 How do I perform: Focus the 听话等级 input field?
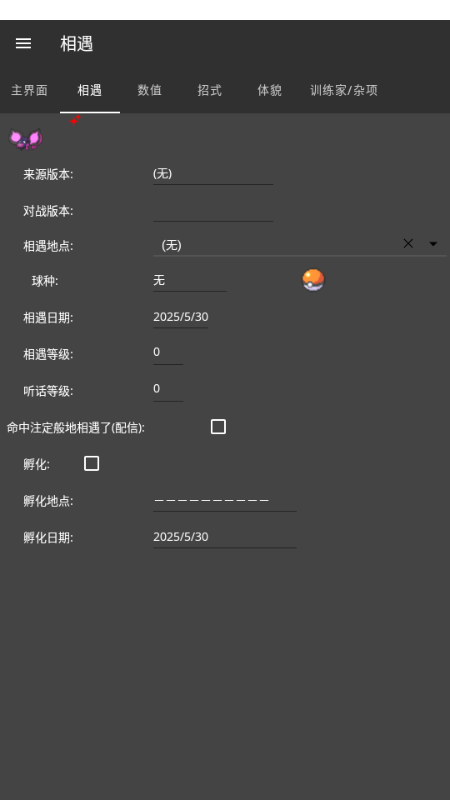tap(168, 390)
